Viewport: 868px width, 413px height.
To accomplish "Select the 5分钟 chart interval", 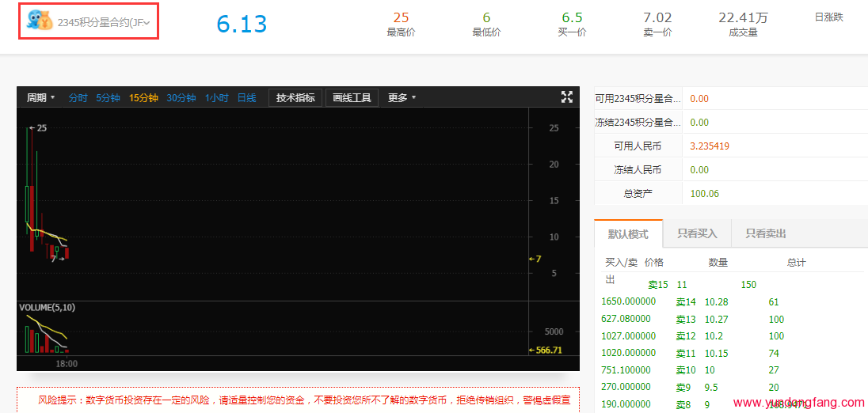I will [x=108, y=98].
